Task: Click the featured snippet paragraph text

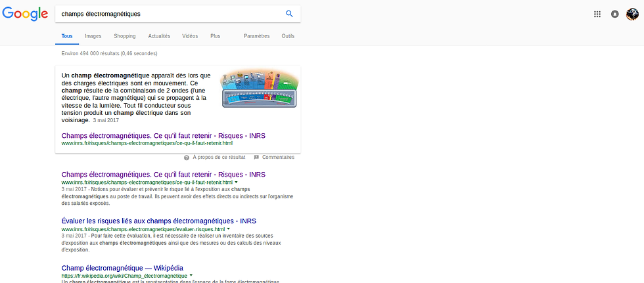Action: (136, 98)
